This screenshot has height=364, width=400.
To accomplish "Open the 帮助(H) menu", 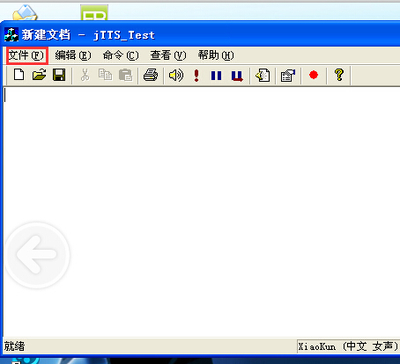I will (x=216, y=56).
